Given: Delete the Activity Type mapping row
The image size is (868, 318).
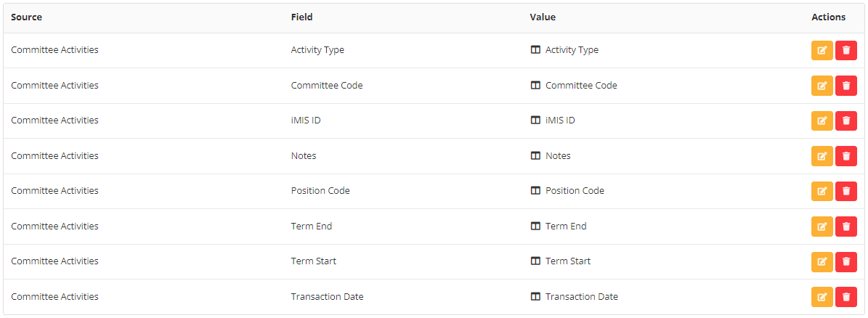Looking at the screenshot, I should 845,50.
